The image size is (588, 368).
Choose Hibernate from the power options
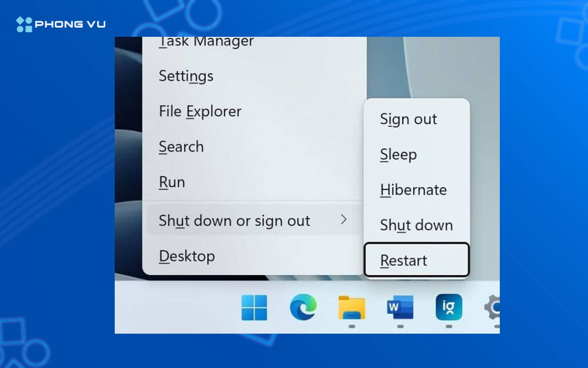point(413,190)
